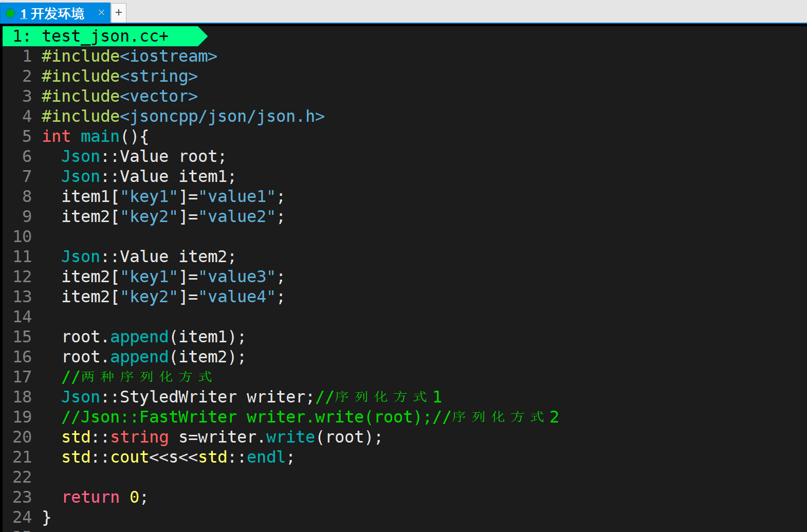Click the closing brace on line 24
Screen dimensions: 807x532
click(46, 517)
